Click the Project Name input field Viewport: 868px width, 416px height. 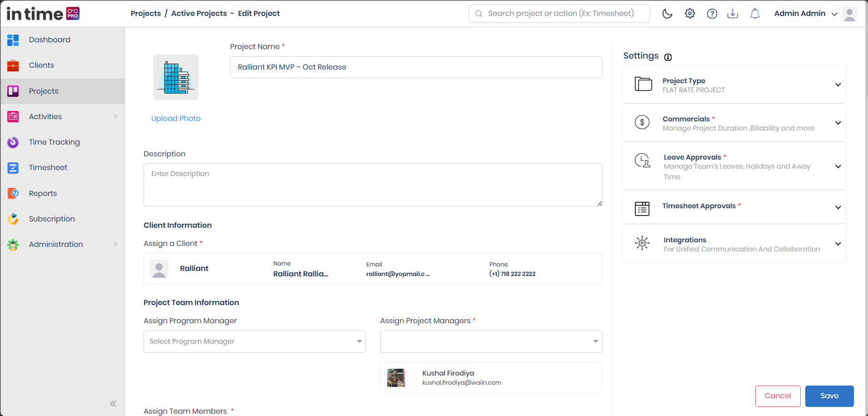(x=416, y=67)
